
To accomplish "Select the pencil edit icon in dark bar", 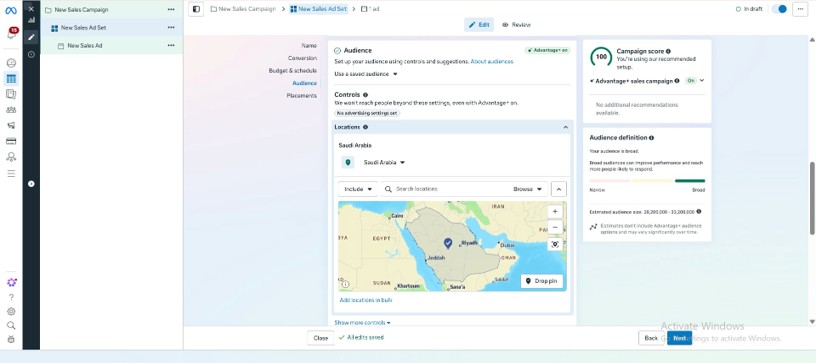I will pyautogui.click(x=31, y=37).
